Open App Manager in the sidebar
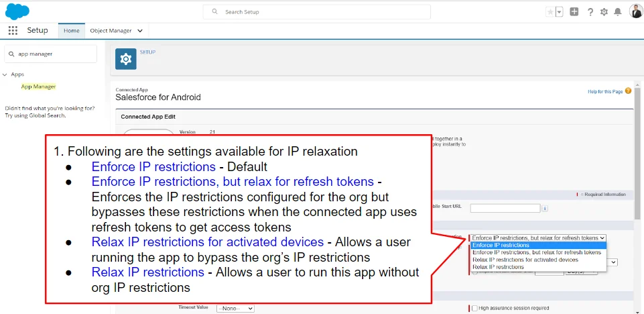 coord(38,87)
